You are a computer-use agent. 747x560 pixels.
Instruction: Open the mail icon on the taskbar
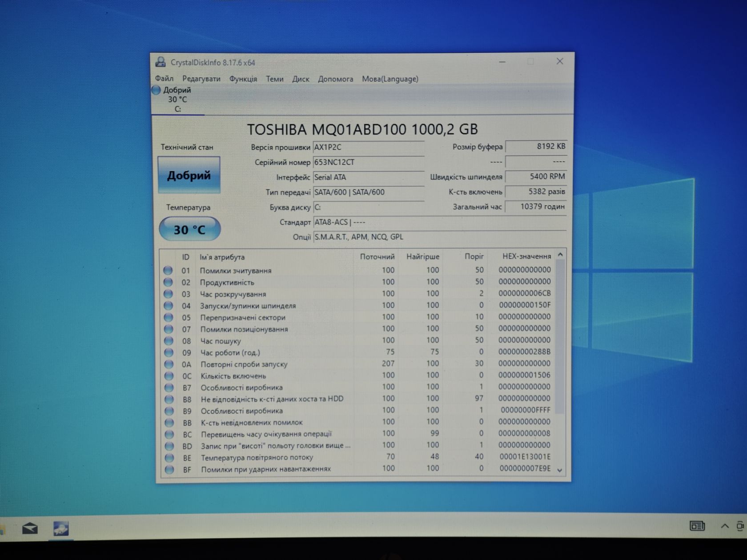[30, 528]
